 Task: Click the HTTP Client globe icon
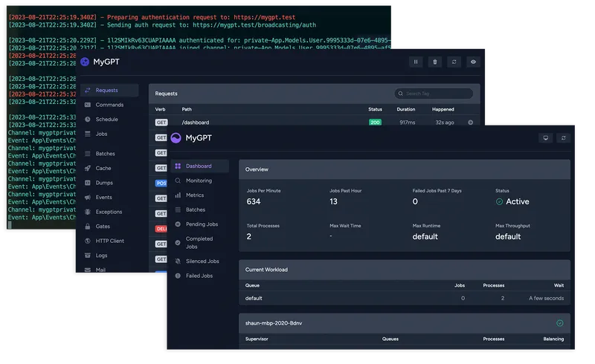(88, 241)
